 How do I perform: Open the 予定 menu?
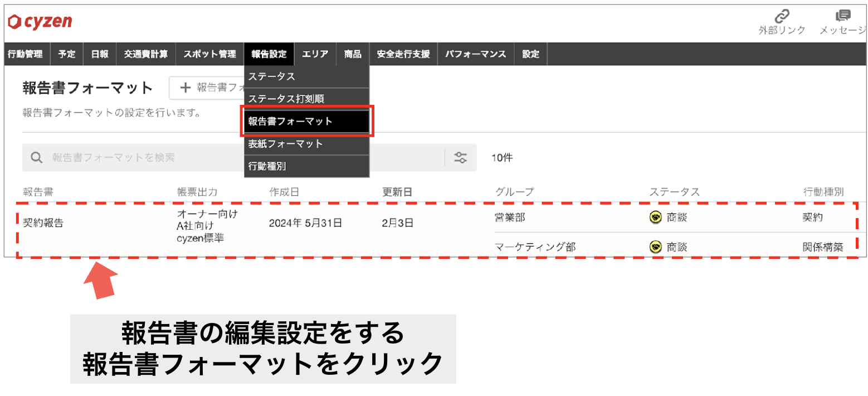(67, 54)
